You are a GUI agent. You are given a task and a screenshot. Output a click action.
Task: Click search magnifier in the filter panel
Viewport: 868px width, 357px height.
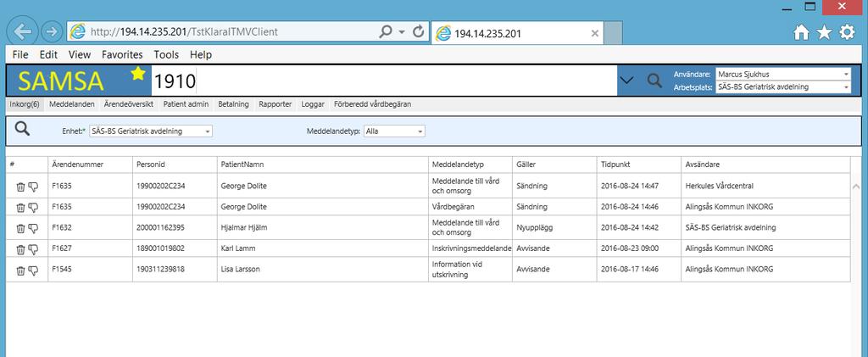click(x=22, y=129)
